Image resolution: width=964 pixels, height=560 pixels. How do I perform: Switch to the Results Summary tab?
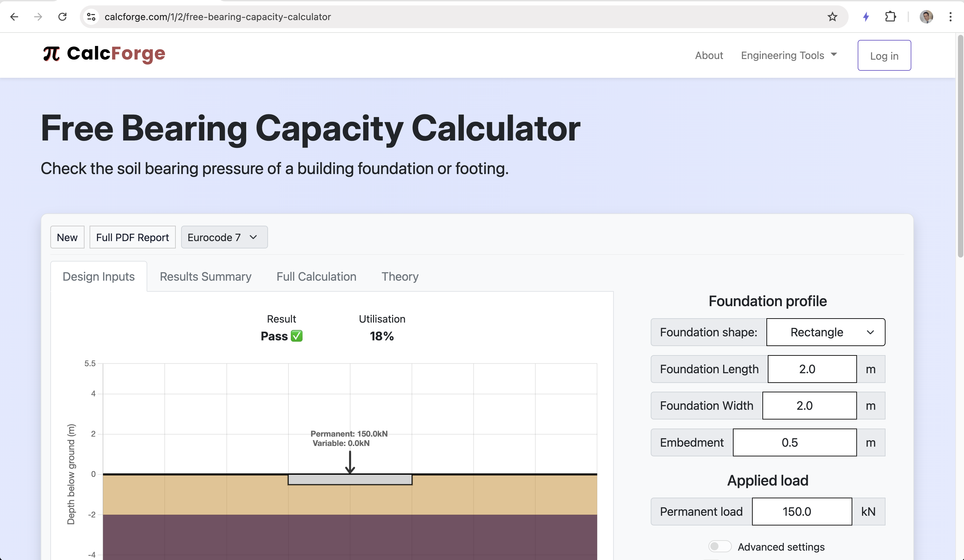tap(205, 276)
